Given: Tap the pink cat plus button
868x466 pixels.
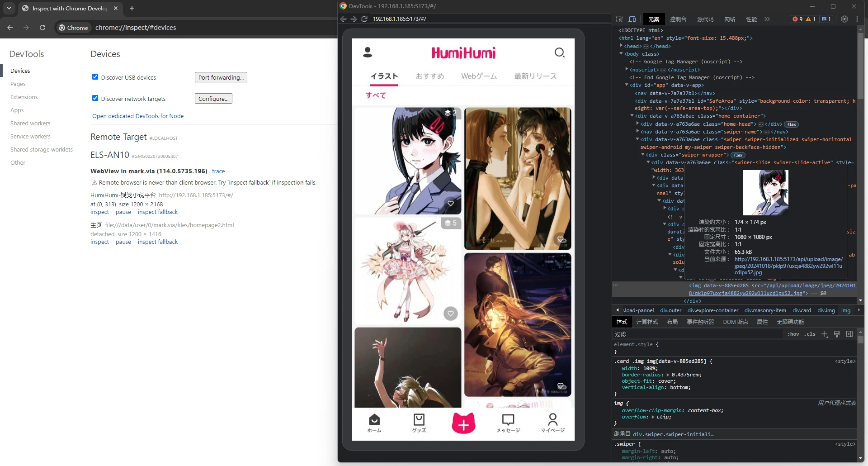Looking at the screenshot, I should click(x=463, y=423).
